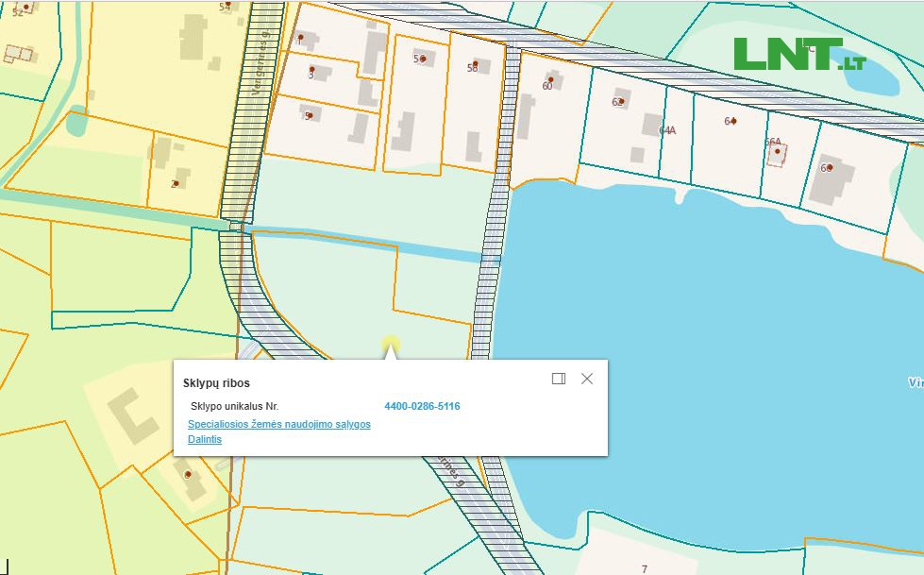Click the yellow highlighted point above the popup
Viewport: 924px width, 575px height.
(x=390, y=344)
